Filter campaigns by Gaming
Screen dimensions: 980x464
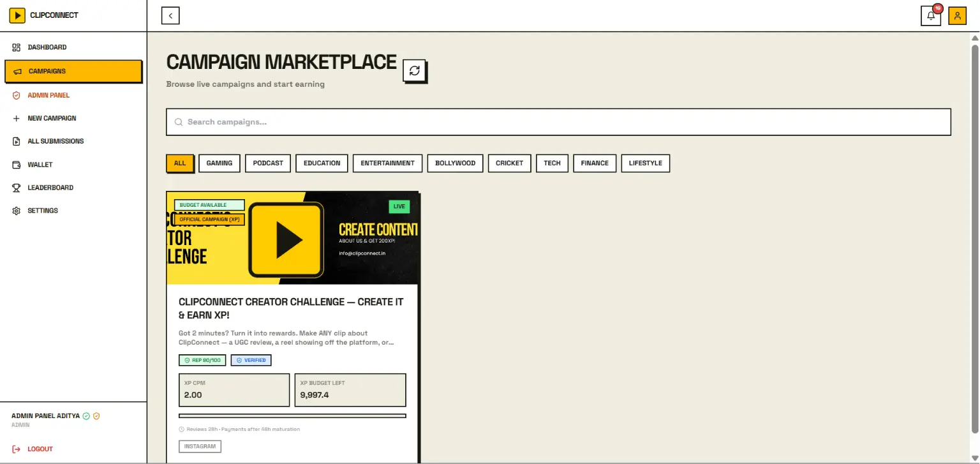click(x=219, y=163)
